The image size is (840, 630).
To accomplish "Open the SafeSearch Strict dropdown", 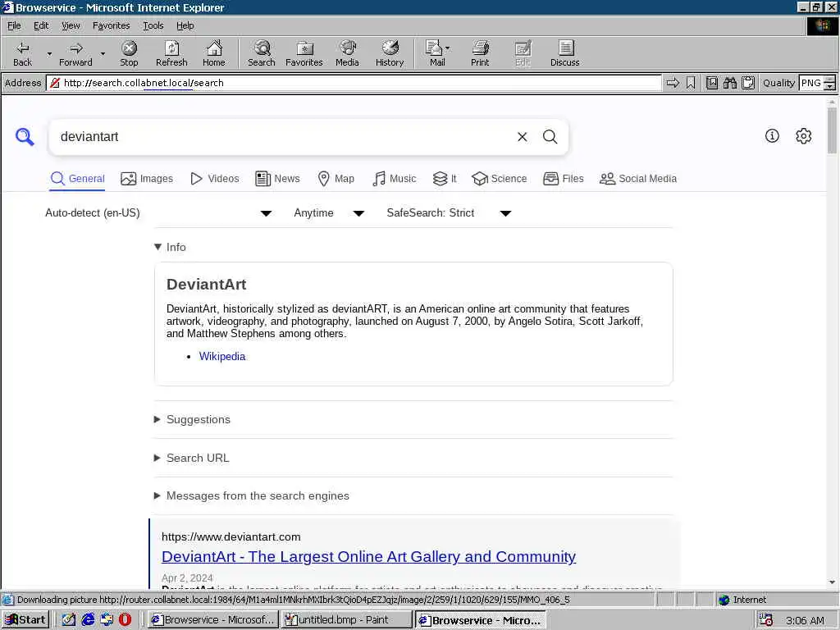I will [449, 213].
